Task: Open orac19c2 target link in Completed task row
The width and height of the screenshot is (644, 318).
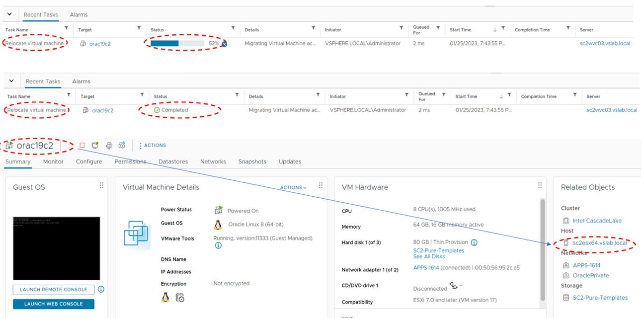Action: point(102,110)
